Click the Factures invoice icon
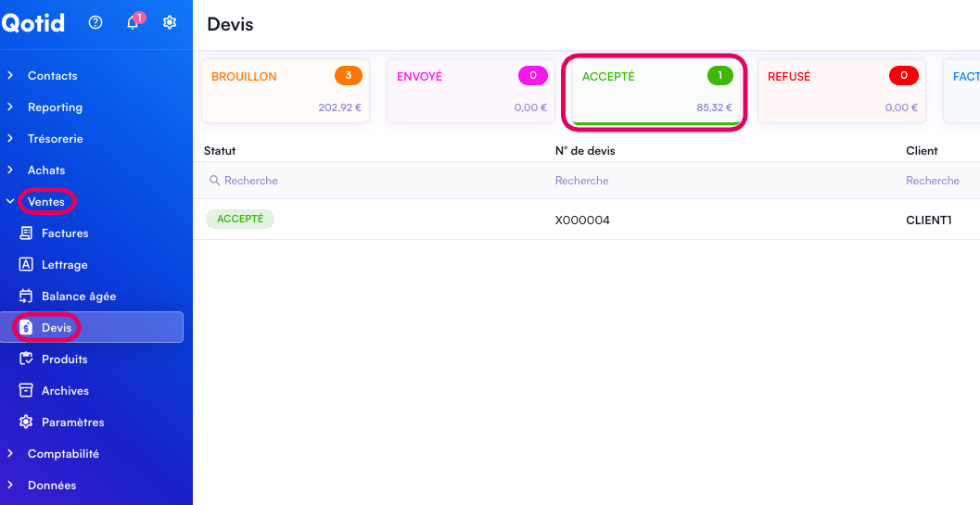 [26, 234]
